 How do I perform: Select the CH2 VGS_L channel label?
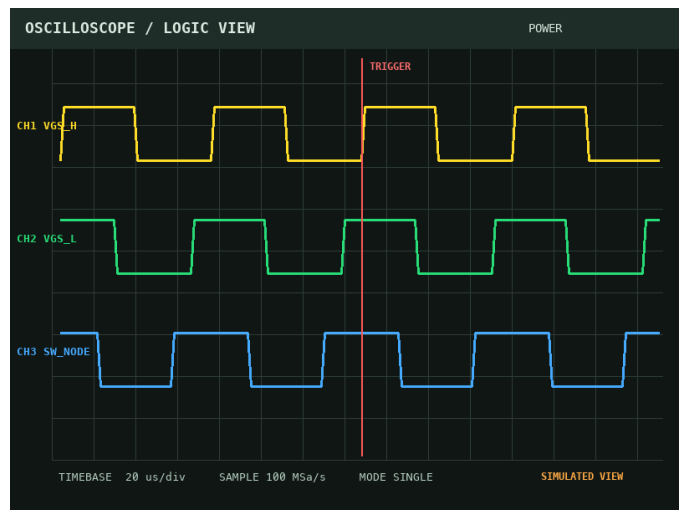coord(47,239)
